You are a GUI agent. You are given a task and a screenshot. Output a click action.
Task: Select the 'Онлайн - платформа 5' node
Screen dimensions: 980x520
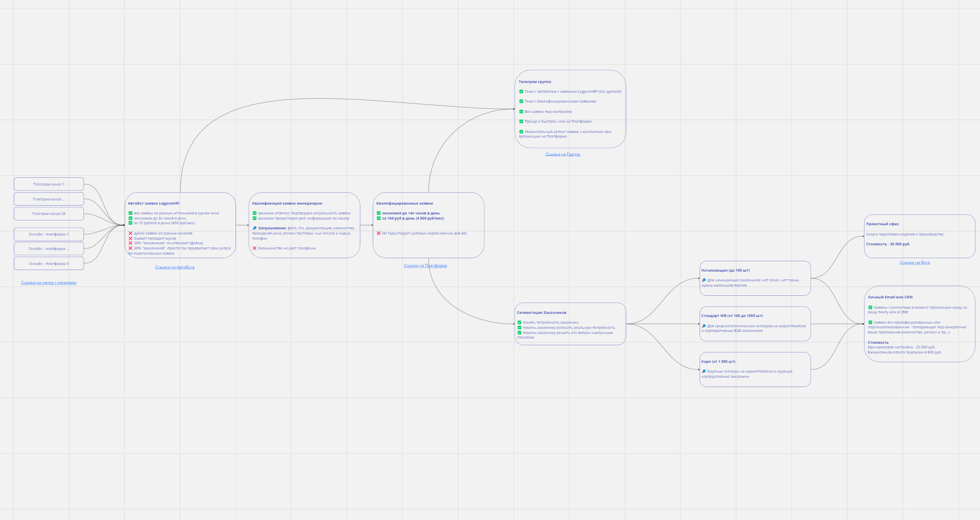tap(49, 264)
